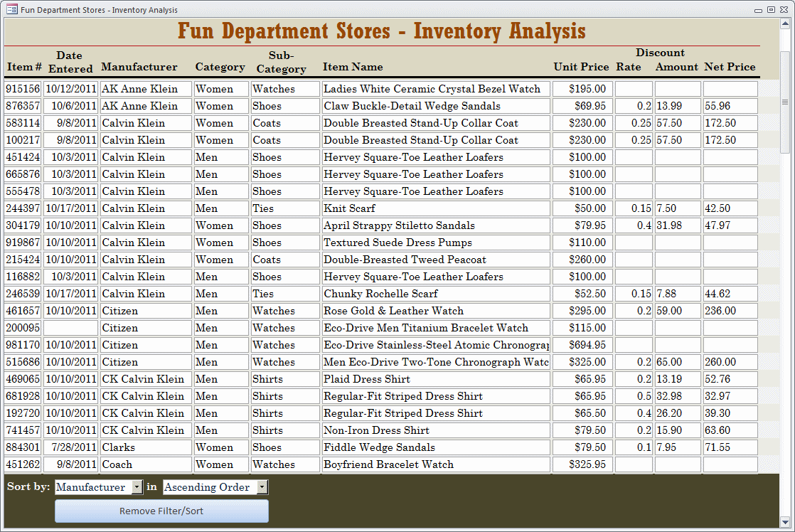
Task: Select item number 555478
Action: coord(23,191)
